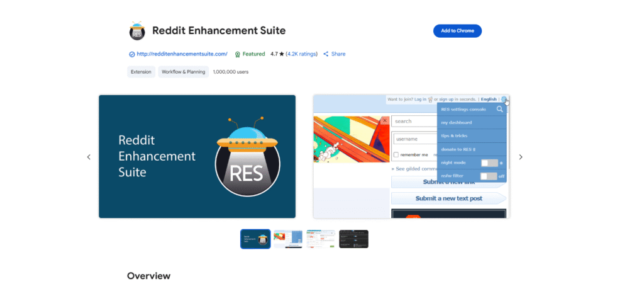Click the RES gear icon in screenshot
The height and width of the screenshot is (291, 644).
click(x=504, y=100)
